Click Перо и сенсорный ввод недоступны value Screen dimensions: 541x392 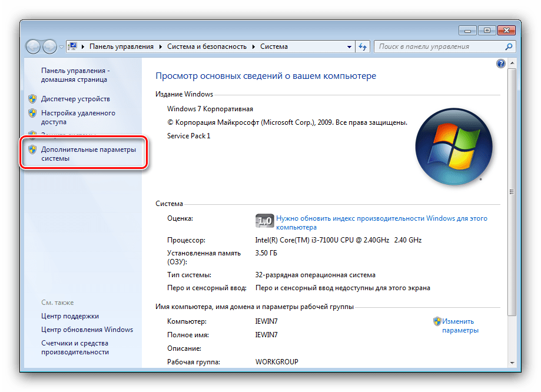pos(343,288)
